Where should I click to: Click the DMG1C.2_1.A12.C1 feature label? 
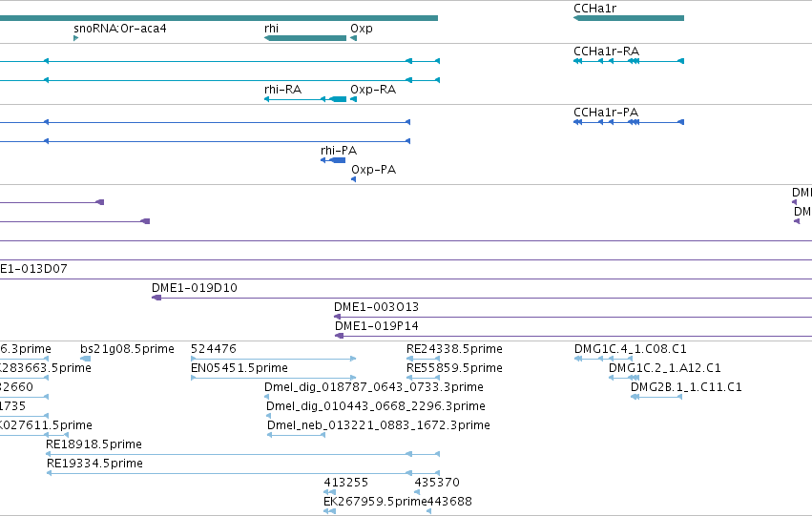[664, 368]
